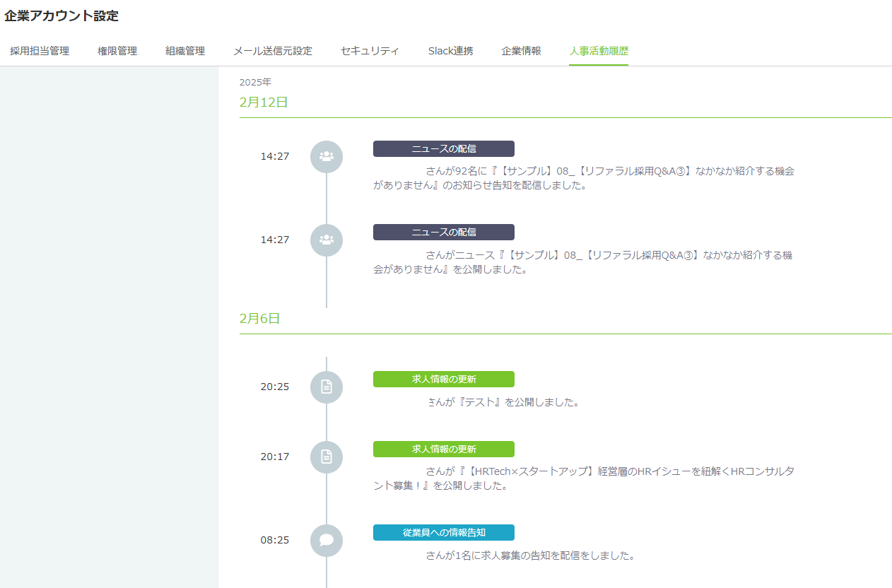The width and height of the screenshot is (892, 588).
Task: Switch to the 企業情報 tab
Action: click(x=521, y=51)
